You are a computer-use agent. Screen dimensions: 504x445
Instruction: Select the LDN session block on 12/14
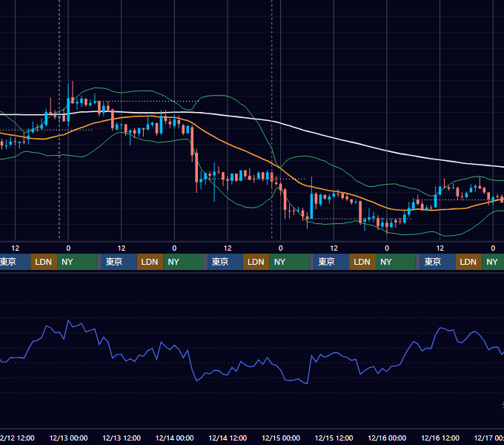click(x=256, y=262)
